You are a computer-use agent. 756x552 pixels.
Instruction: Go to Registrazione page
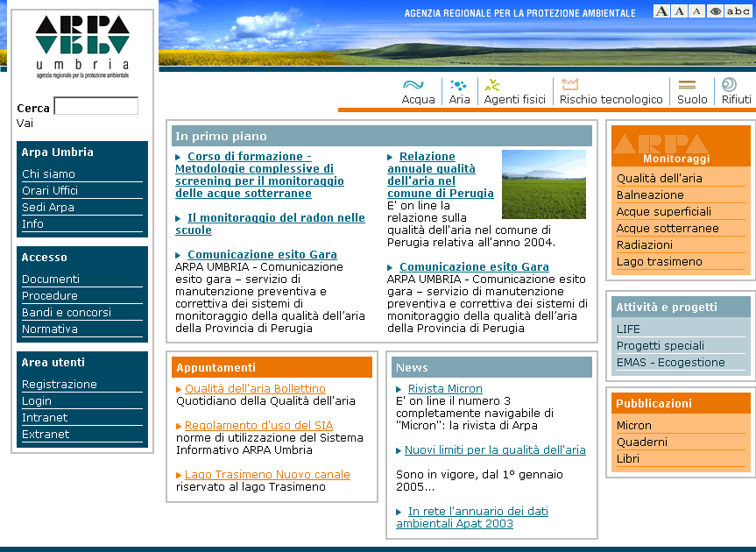[x=60, y=385]
